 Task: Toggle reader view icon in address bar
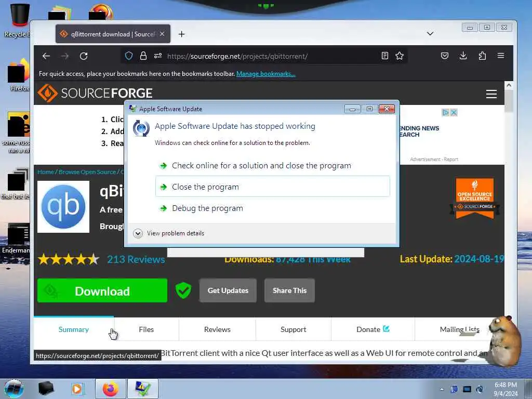(385, 56)
